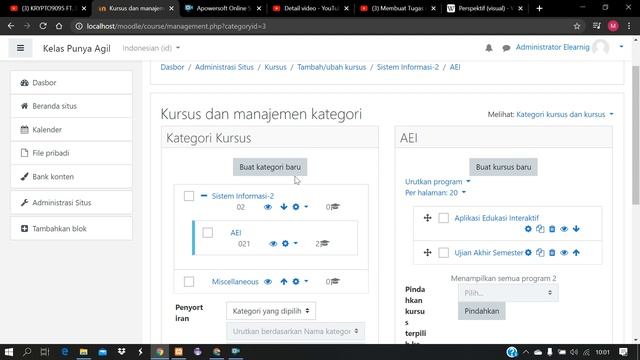Open the messages chat bubble icon
Screen dimensions: 640x360
click(x=506, y=48)
